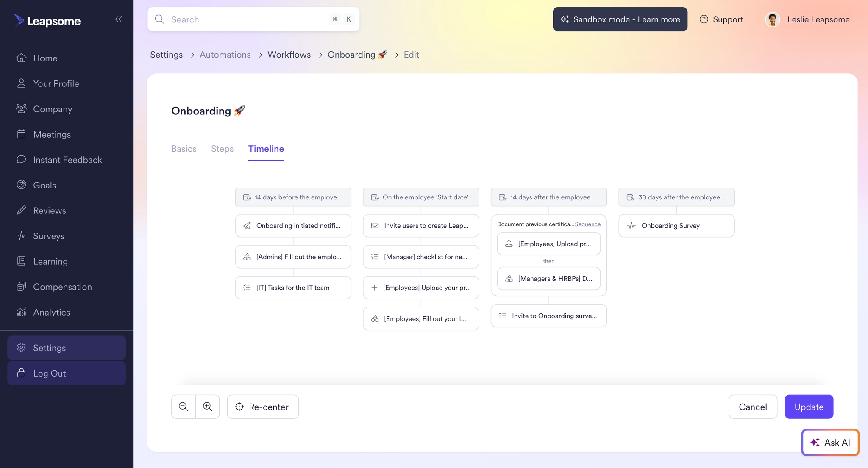The image size is (868, 468).
Task: Open the Ask AI assistant
Action: [830, 442]
